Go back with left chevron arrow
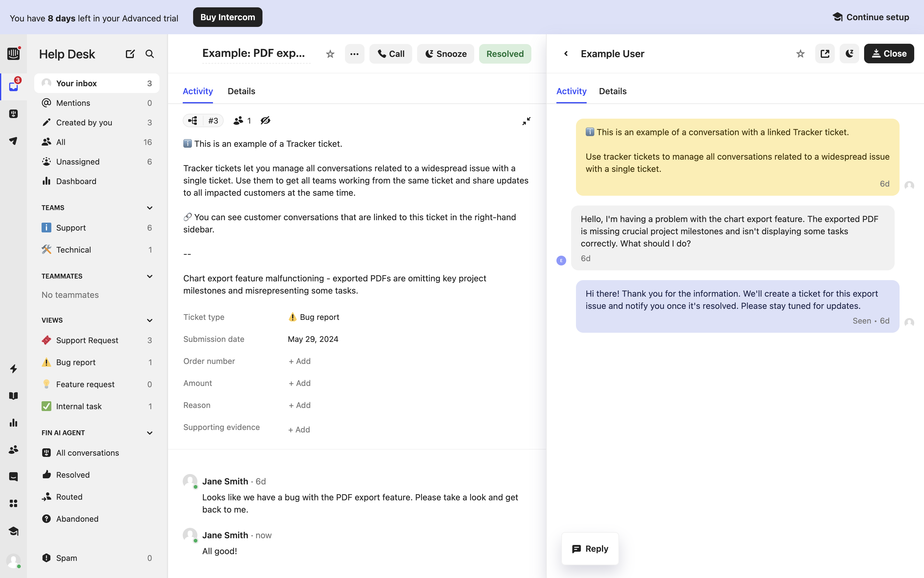Screen dimensions: 924x578 (566, 54)
